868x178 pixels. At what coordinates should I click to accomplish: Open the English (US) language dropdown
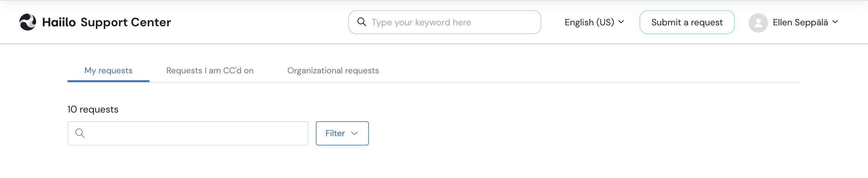[x=594, y=22]
